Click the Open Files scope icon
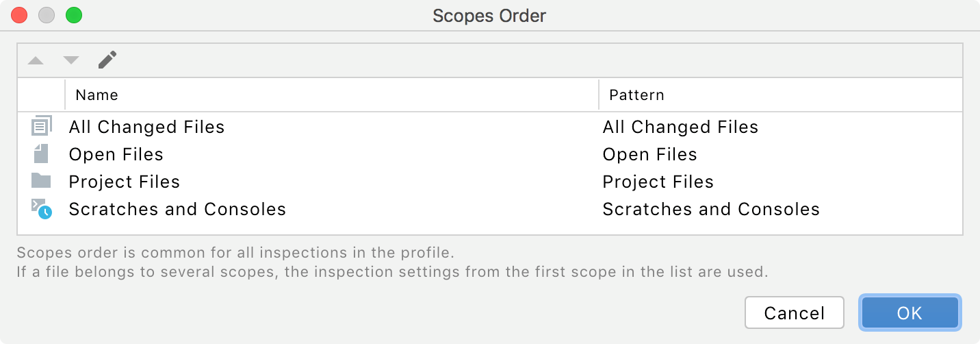980x344 pixels. pos(41,154)
